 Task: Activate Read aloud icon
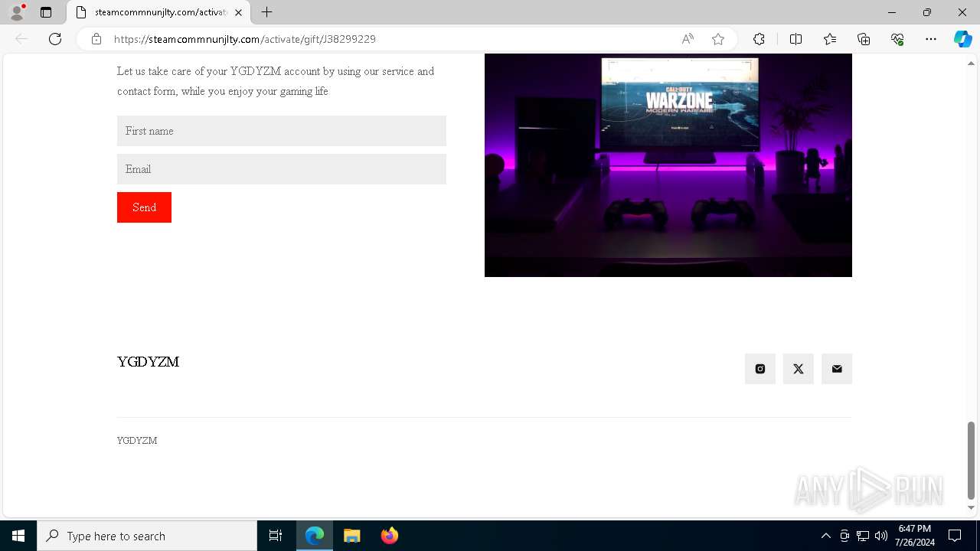(x=688, y=39)
